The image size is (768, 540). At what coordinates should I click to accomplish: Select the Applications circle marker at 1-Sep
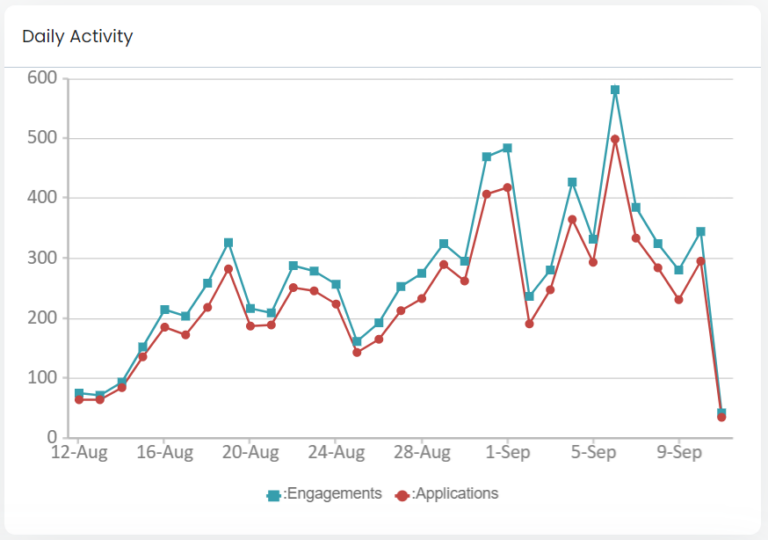508,187
